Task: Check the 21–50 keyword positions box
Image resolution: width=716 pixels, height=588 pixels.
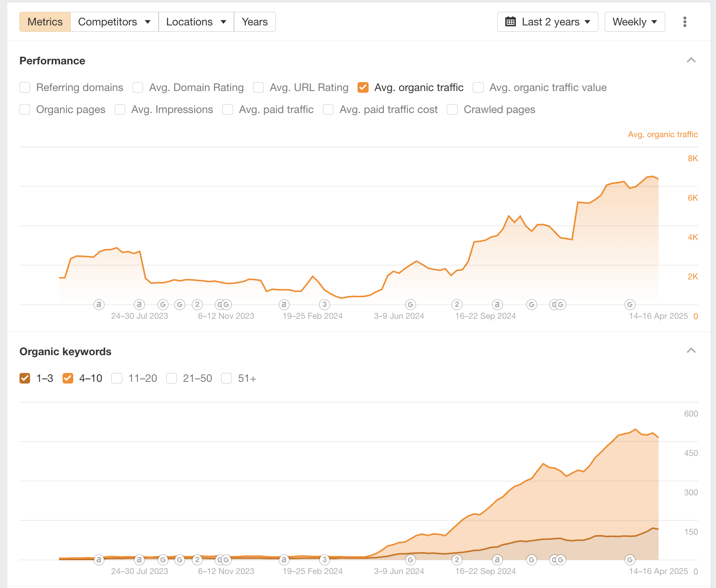Action: coord(171,378)
